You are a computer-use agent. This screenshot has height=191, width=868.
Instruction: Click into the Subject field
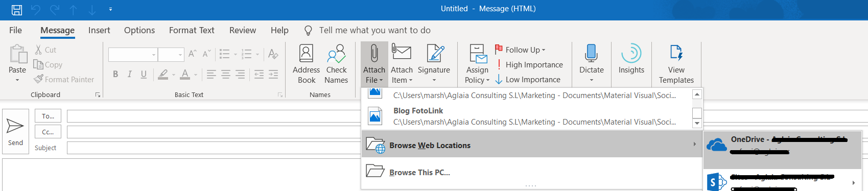(x=214, y=148)
